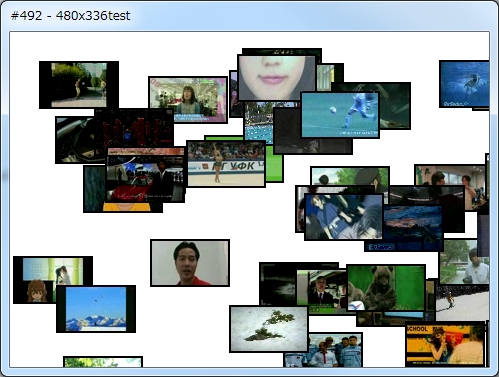
Task: Select the man in cap by river thumbnail
Action: (464, 262)
